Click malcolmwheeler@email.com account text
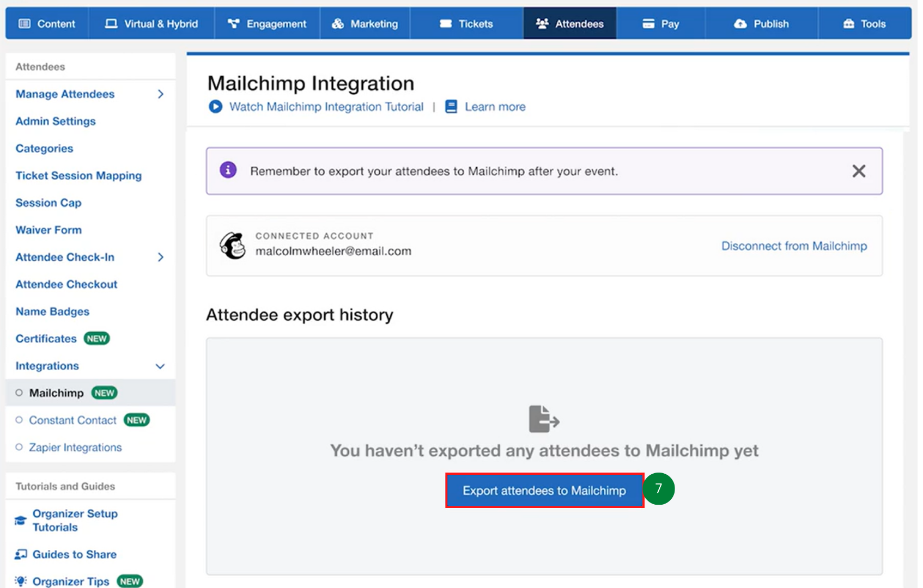923x588 pixels. (x=333, y=251)
